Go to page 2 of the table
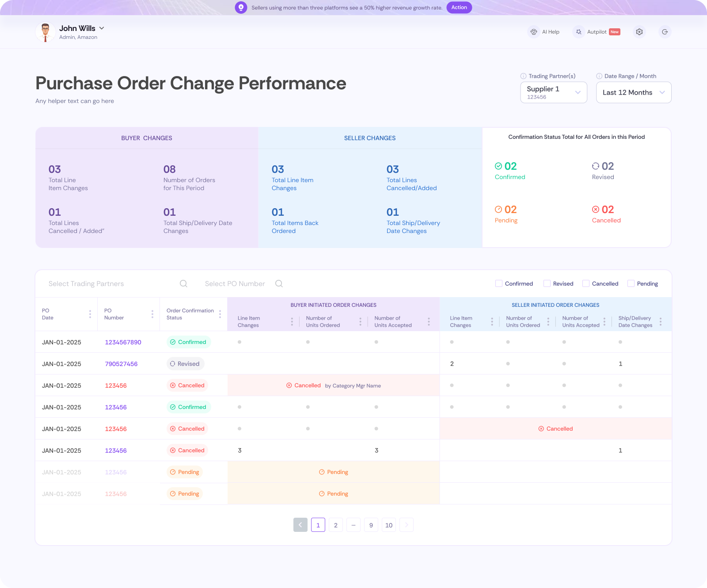707x588 pixels. click(336, 525)
